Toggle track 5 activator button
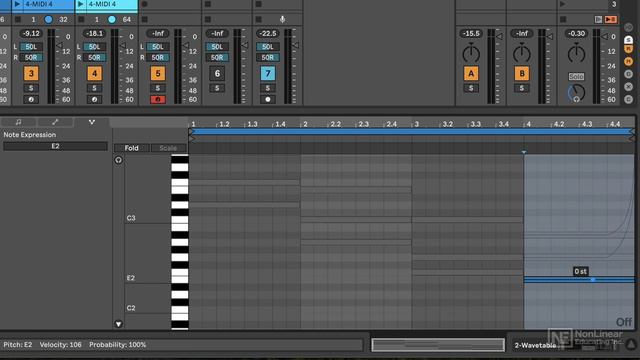 pyautogui.click(x=158, y=73)
